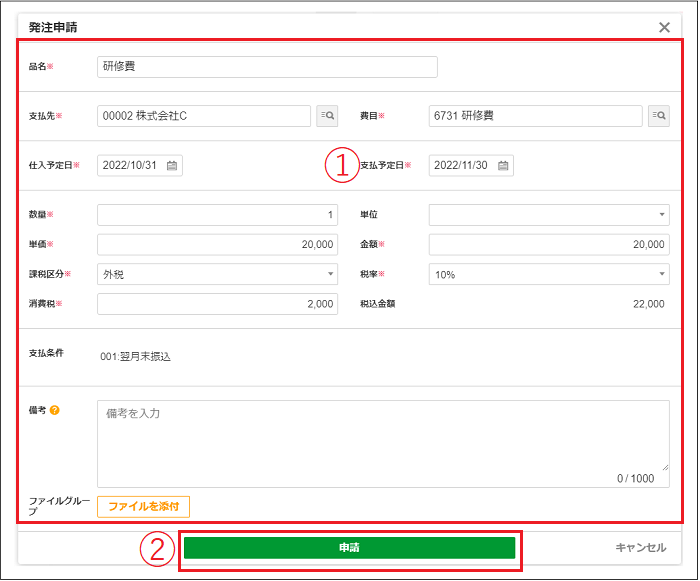Close the 発注申請 dialog with X

(664, 27)
